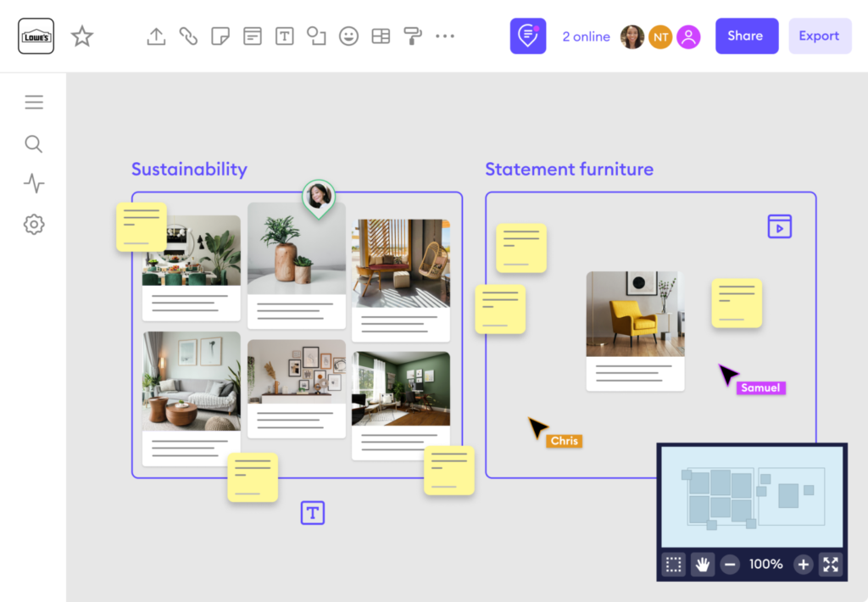Screen dimensions: 868x602
Task: Toggle the hand pan tool in minimap
Action: coord(702,565)
